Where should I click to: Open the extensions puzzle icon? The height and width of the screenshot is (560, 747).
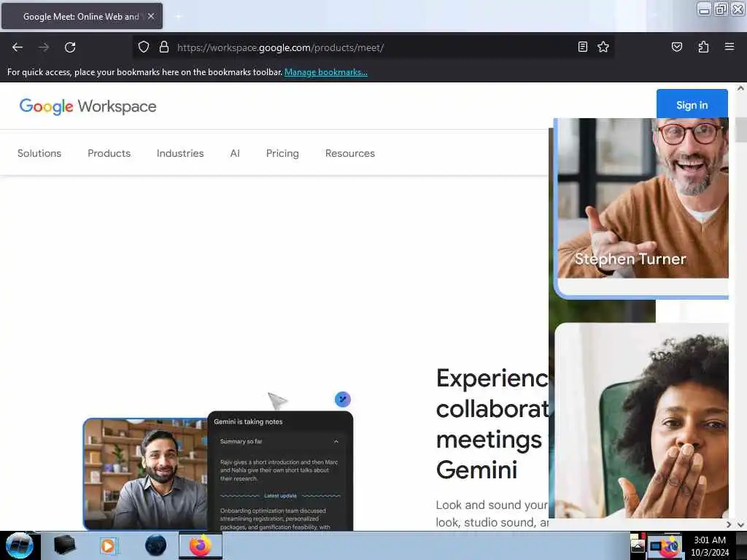click(703, 47)
